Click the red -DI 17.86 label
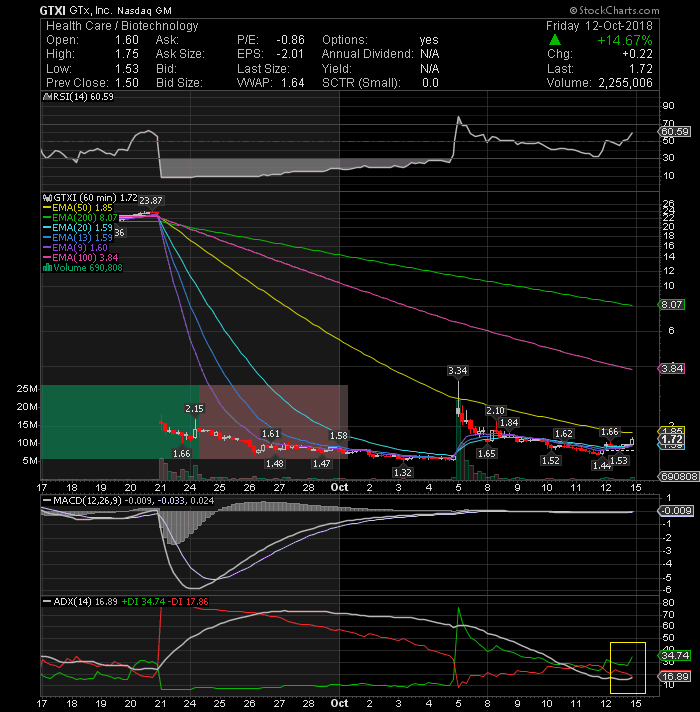700x712 pixels. click(188, 602)
